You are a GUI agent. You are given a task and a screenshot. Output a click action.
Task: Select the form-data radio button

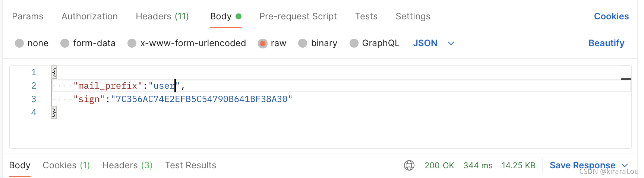65,44
